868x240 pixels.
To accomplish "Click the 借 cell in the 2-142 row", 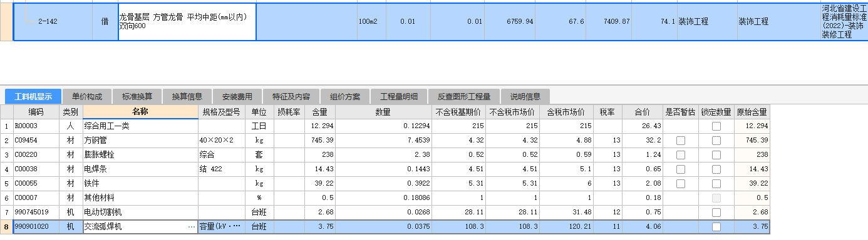I will [x=105, y=21].
